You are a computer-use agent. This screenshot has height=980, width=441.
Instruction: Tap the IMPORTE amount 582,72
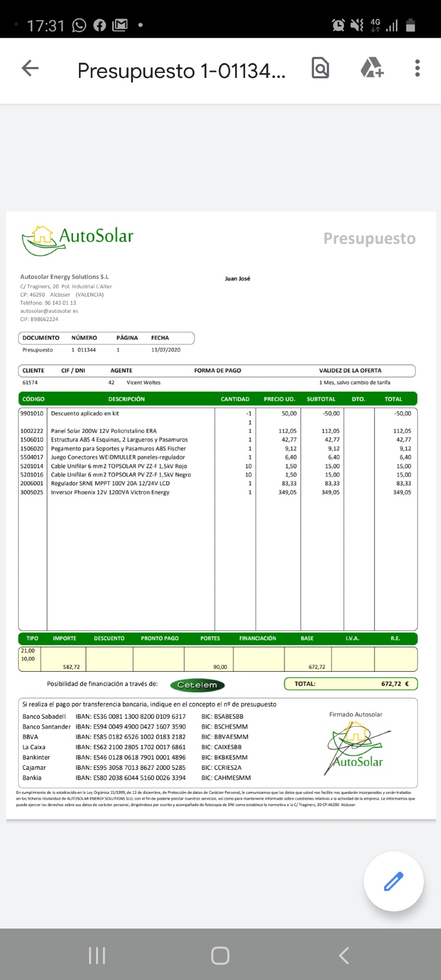pos(72,667)
